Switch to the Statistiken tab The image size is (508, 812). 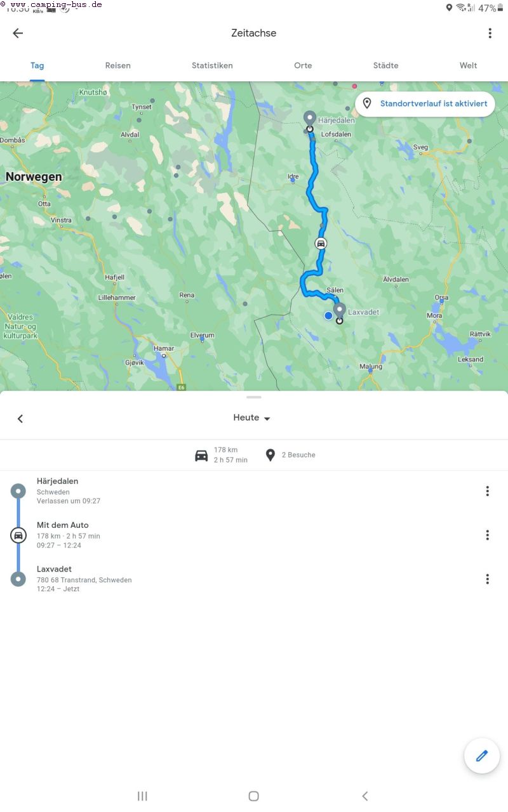point(212,65)
